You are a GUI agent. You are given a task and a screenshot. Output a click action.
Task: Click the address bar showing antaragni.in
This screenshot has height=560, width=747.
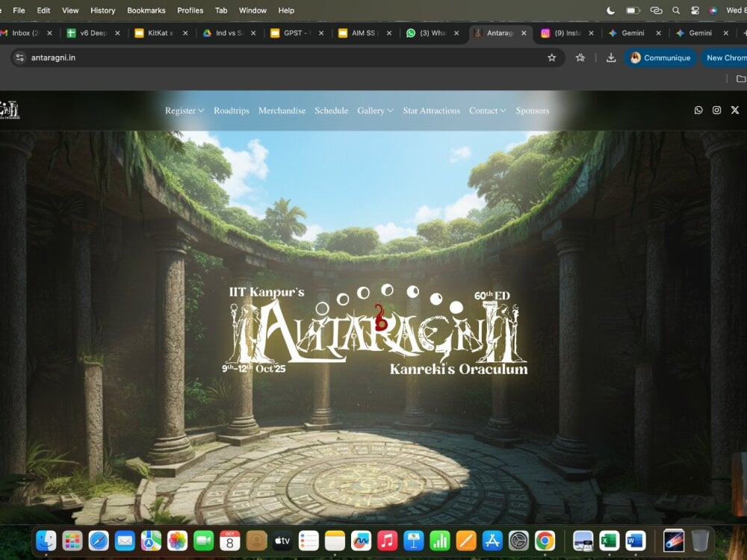pyautogui.click(x=284, y=57)
